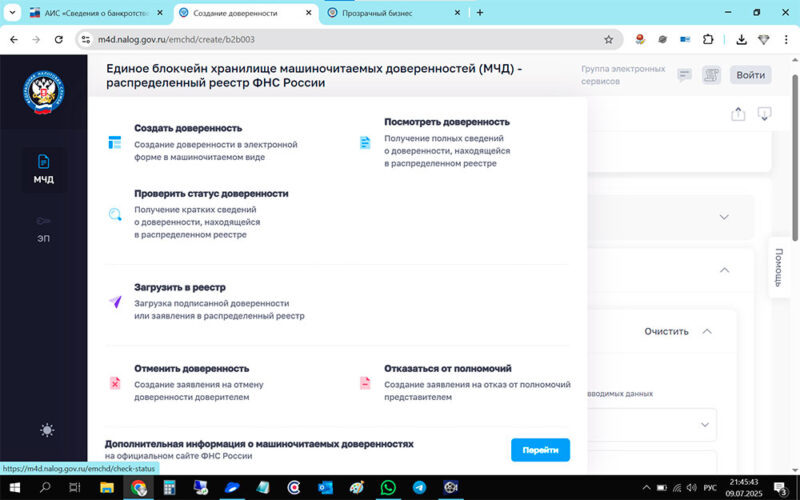Open Calculator from the taskbar

point(169,488)
